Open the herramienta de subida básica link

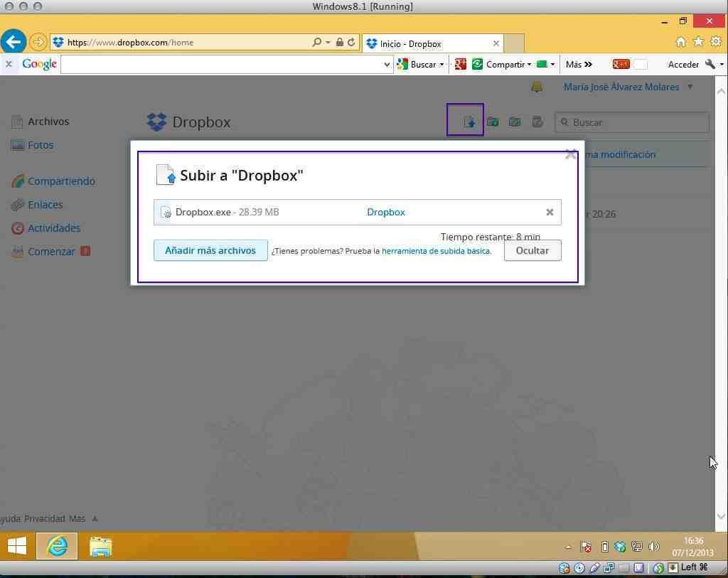tap(435, 251)
